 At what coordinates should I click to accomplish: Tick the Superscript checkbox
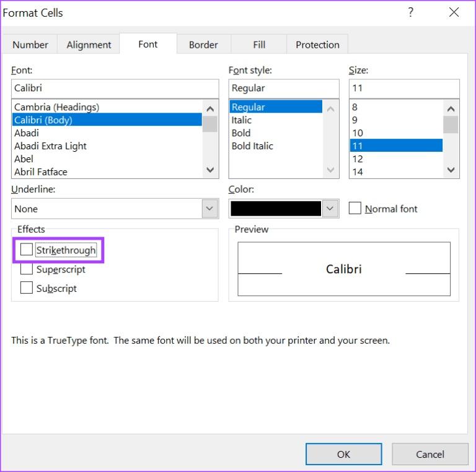27,269
